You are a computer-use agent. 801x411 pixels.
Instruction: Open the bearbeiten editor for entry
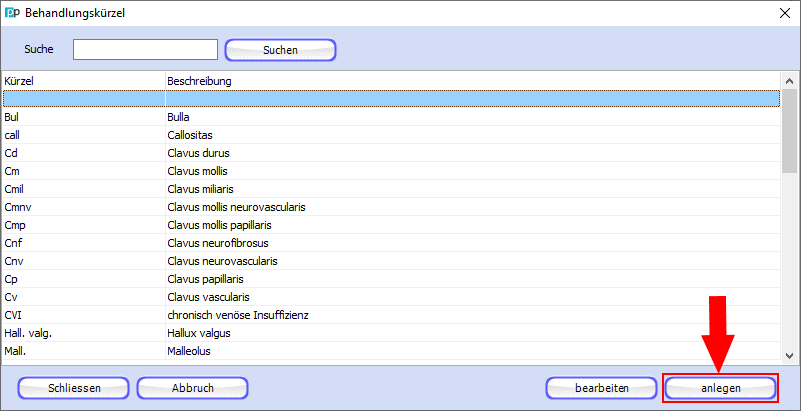point(601,387)
